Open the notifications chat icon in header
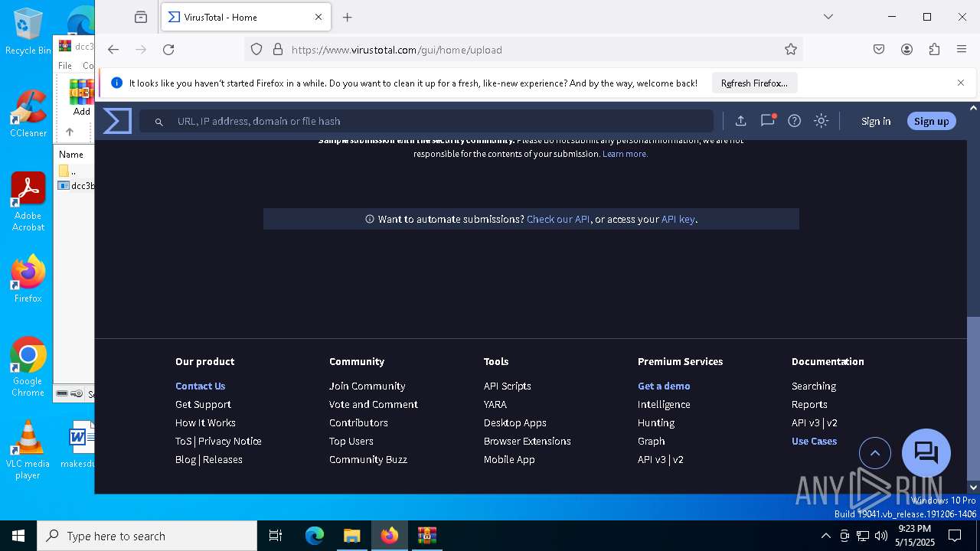 pos(768,121)
